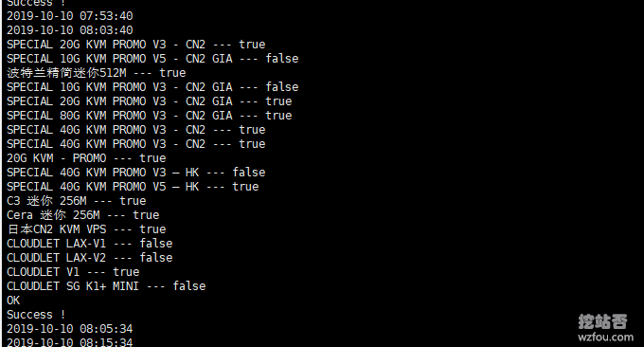
Task: Click the wzfou.com watermark logo
Action: pos(604,328)
